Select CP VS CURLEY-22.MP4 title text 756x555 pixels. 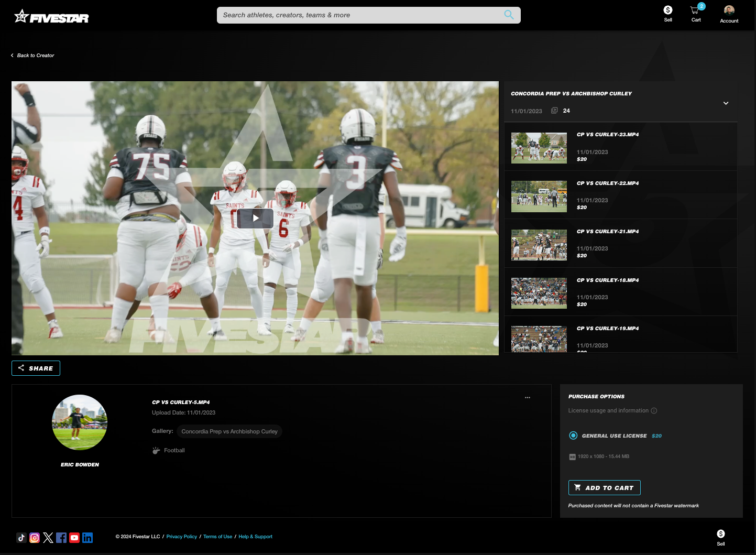[x=608, y=183]
